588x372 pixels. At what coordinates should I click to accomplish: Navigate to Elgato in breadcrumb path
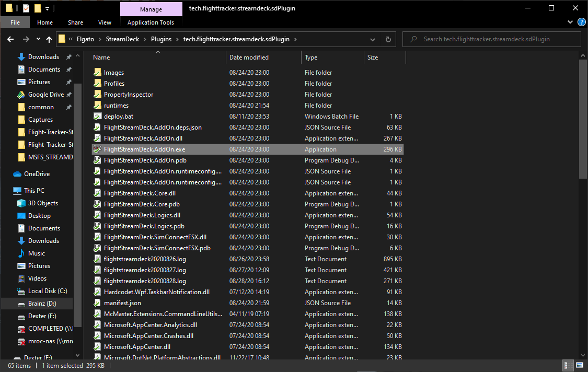click(86, 39)
